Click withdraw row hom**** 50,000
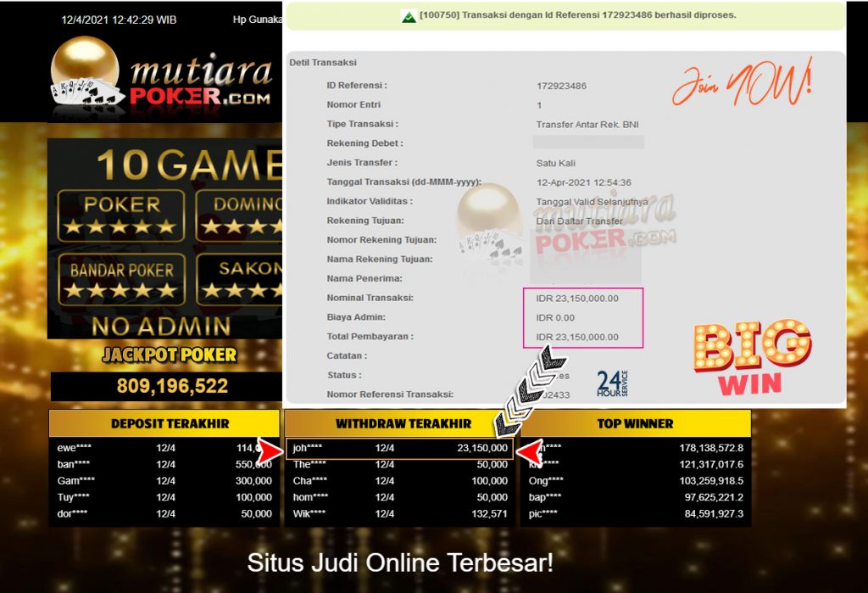 coord(400,497)
